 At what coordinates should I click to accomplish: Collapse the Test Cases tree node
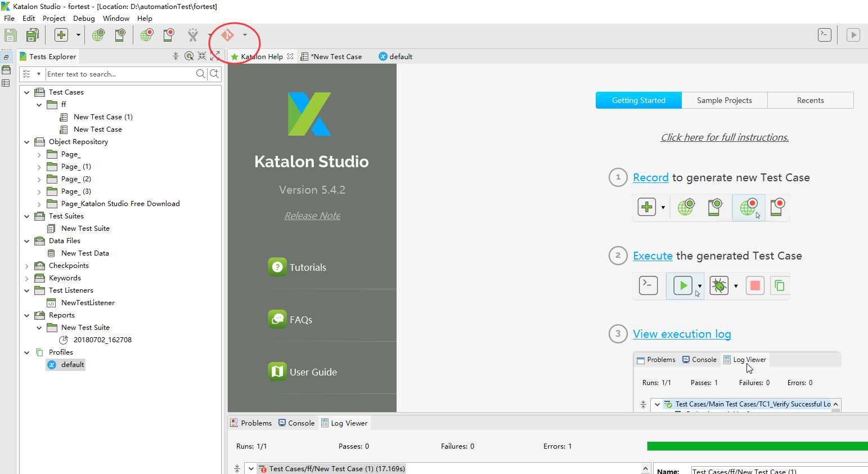(x=26, y=92)
